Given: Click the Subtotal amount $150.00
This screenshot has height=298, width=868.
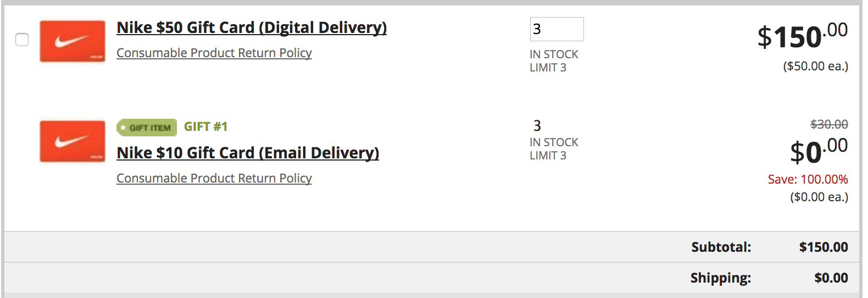Looking at the screenshot, I should click(823, 247).
